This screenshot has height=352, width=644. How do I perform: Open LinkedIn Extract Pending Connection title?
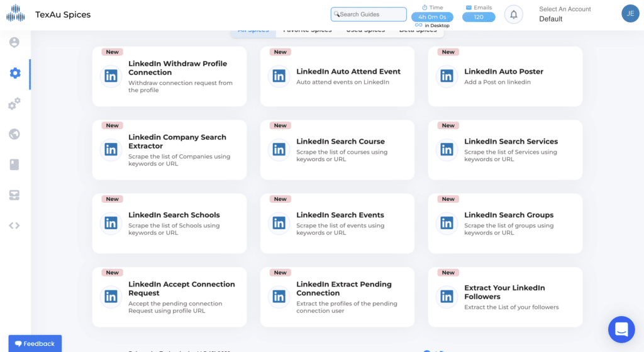click(344, 288)
